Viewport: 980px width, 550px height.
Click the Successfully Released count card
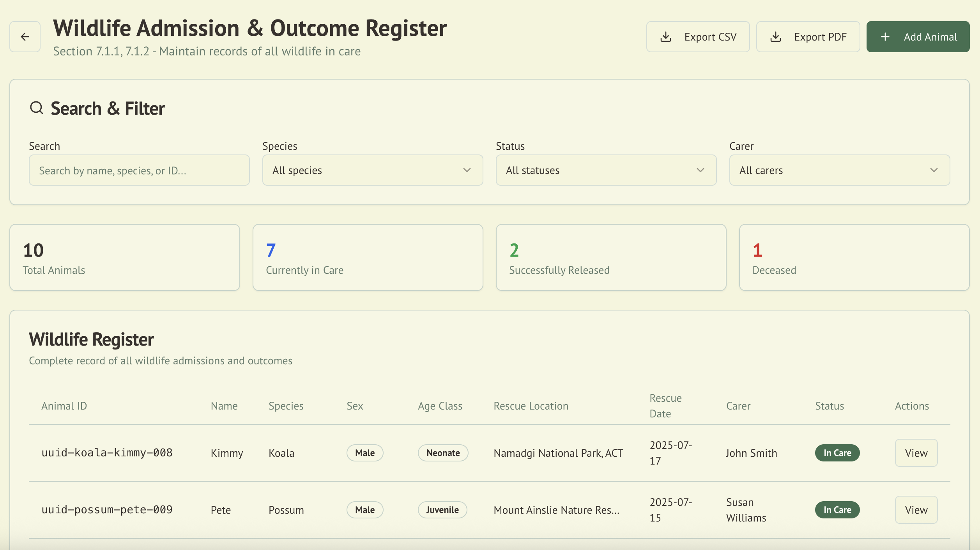[610, 257]
